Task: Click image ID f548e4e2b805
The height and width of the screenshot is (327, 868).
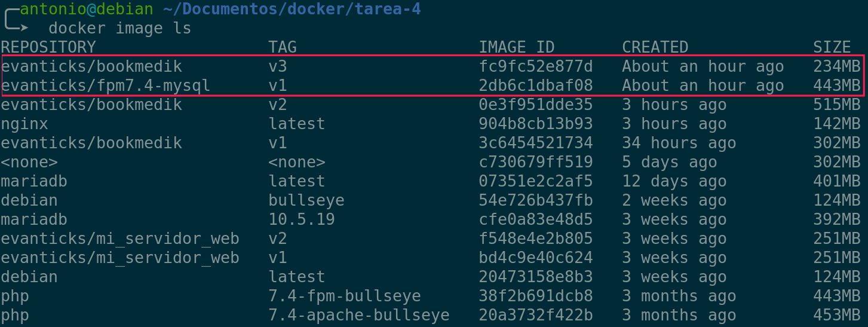Action: pos(535,239)
